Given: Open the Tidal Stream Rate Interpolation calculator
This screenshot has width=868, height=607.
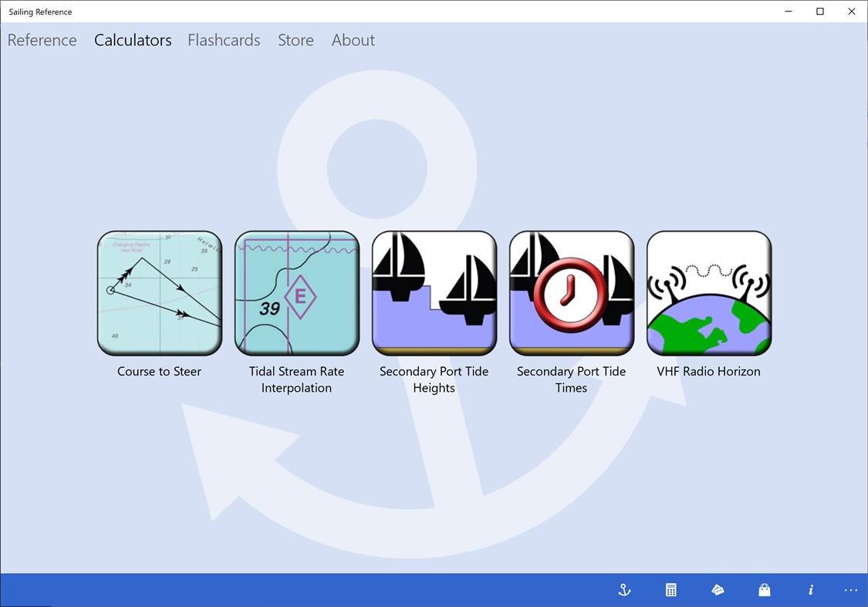Looking at the screenshot, I should pos(296,293).
